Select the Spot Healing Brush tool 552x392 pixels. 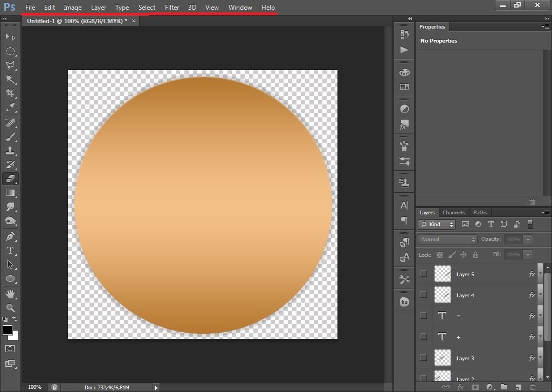tap(10, 123)
